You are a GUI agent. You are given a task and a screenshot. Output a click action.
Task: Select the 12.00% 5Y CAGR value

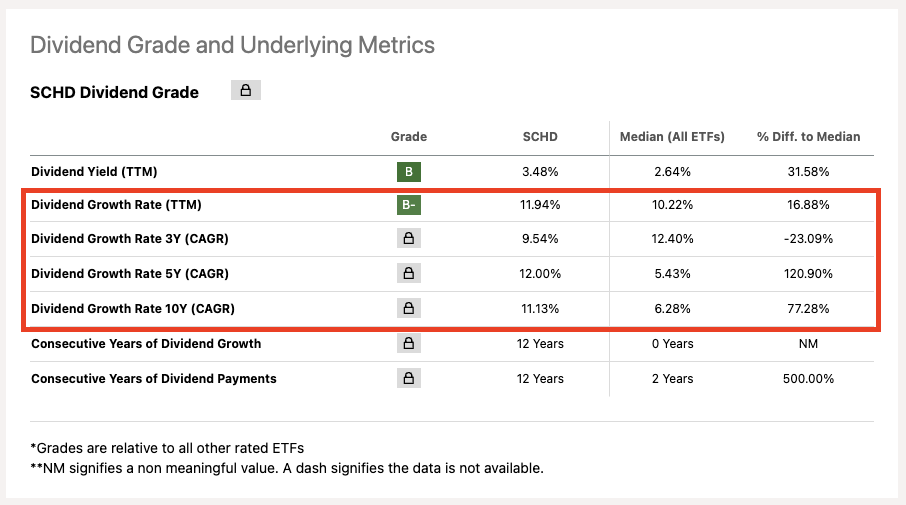coord(540,273)
